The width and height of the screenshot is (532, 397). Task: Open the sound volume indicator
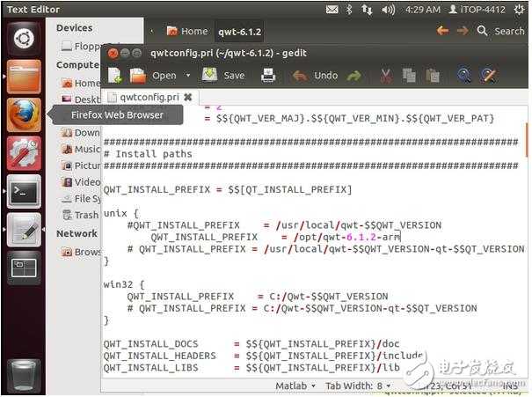pyautogui.click(x=388, y=10)
